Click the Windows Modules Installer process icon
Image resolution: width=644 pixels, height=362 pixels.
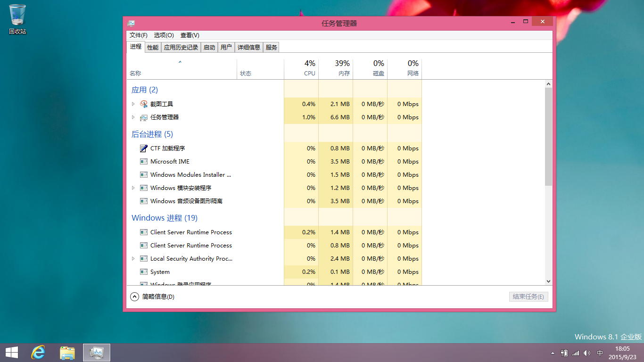(x=144, y=175)
